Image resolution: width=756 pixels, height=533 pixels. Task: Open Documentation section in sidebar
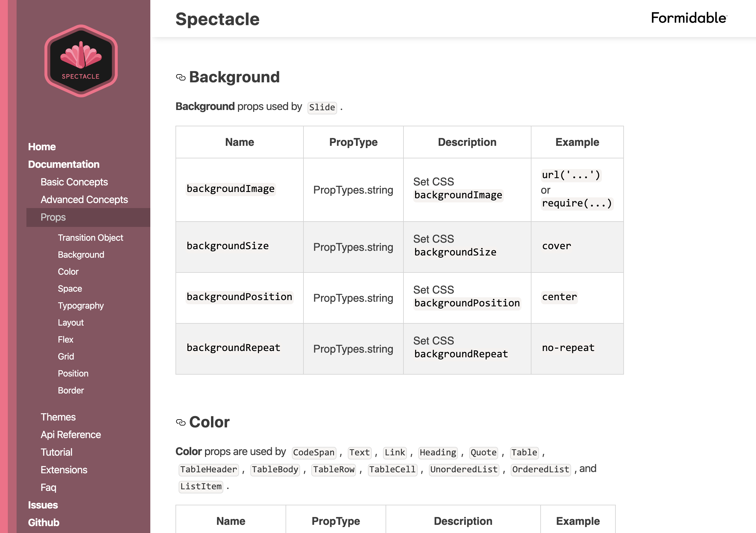click(x=64, y=164)
